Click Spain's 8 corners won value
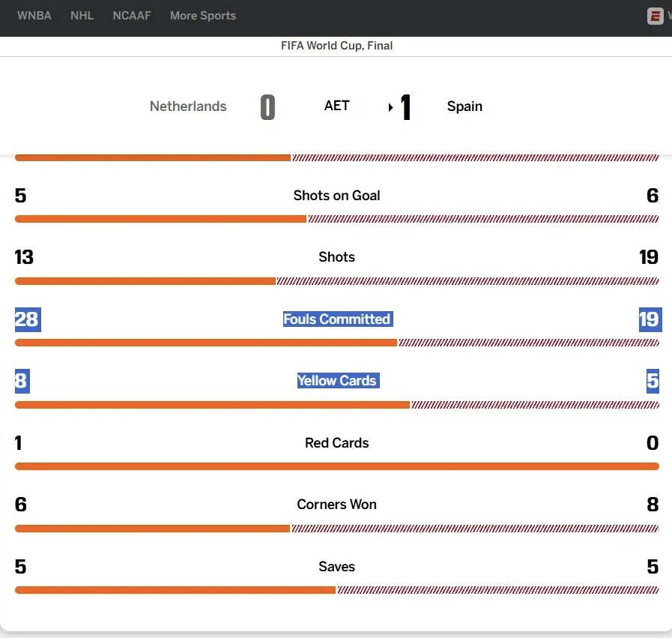672x638 pixels. [x=653, y=505]
